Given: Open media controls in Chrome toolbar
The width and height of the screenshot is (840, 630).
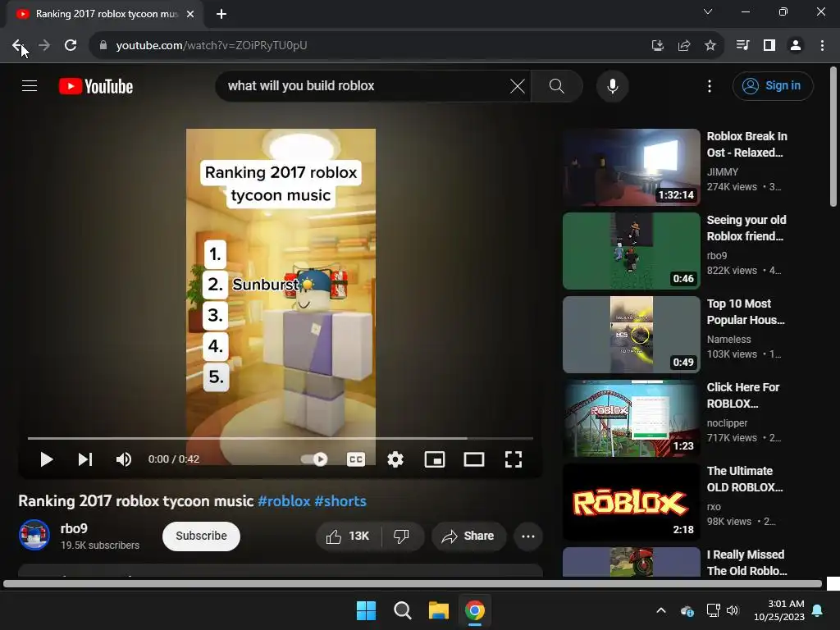Looking at the screenshot, I should click(x=742, y=45).
